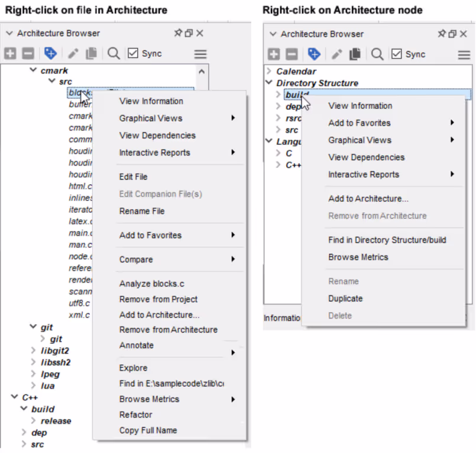Collapse the Directory Structure node

pyautogui.click(x=268, y=82)
